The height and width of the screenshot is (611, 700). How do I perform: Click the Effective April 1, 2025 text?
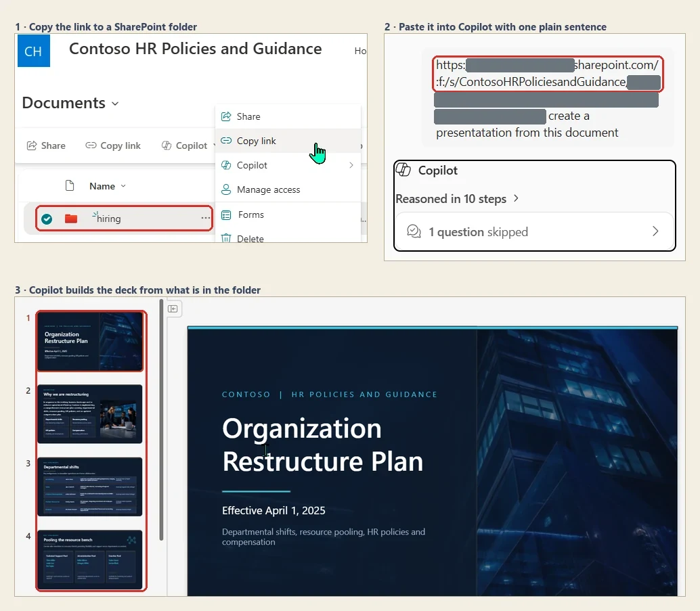[x=274, y=511]
